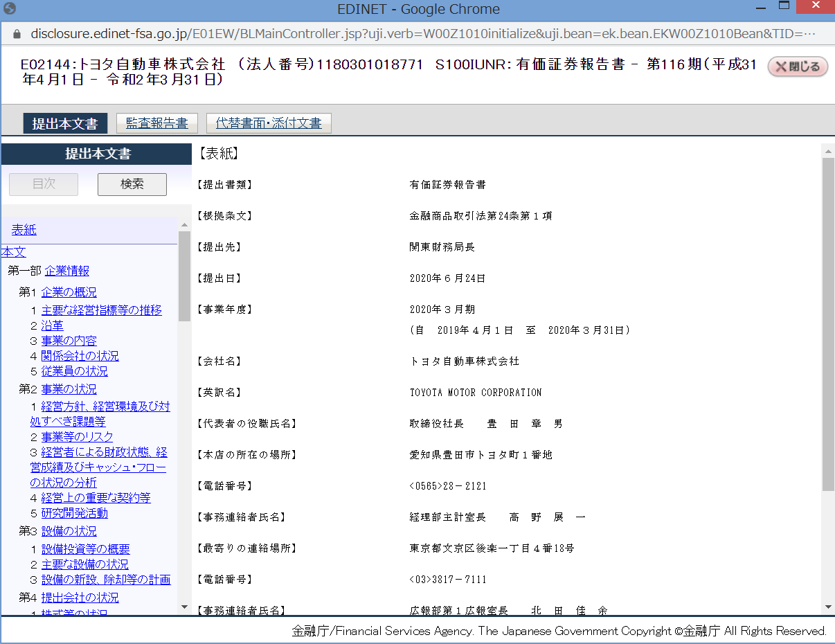The height and width of the screenshot is (644, 835).
Task: Open 経営方針、経営環境及び対処すべき課題等 link
Action: [100, 413]
